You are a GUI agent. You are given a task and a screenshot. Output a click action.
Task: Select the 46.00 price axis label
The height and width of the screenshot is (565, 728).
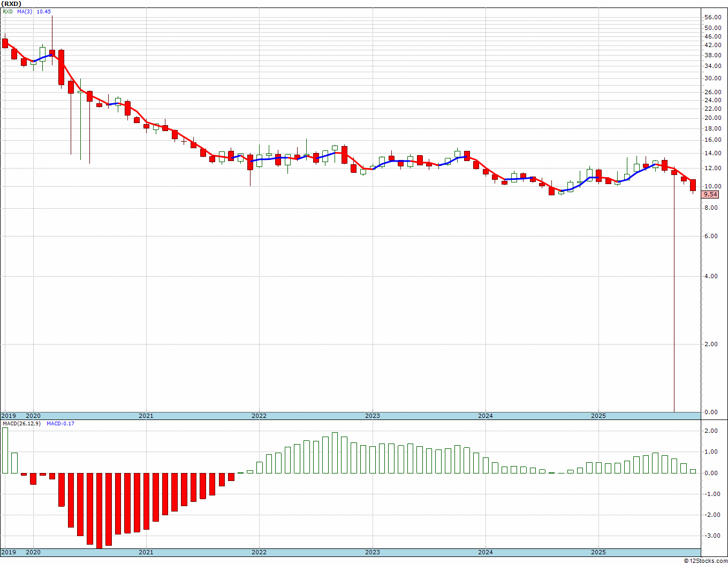click(712, 36)
